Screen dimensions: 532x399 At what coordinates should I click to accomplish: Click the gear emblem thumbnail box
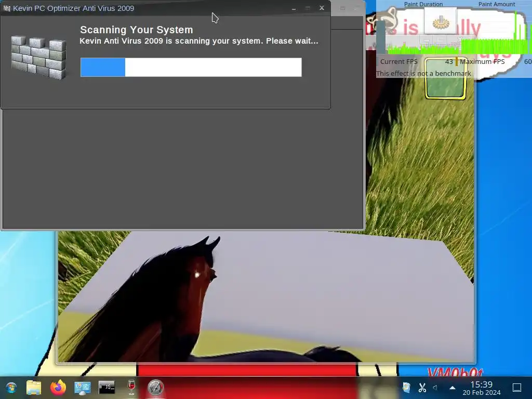[x=441, y=21]
